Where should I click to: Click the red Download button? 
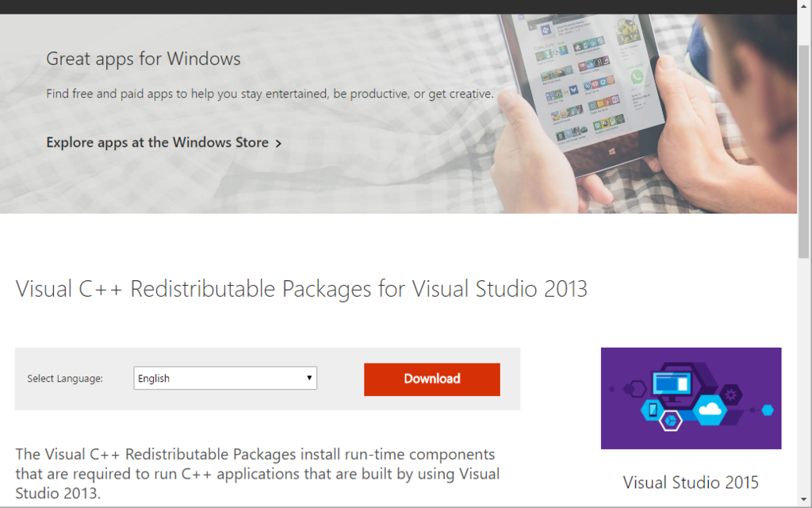click(x=432, y=379)
